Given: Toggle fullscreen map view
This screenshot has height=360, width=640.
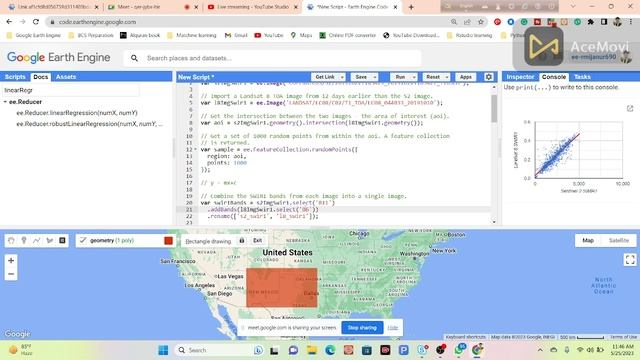Looking at the screenshot, I should 630,260.
